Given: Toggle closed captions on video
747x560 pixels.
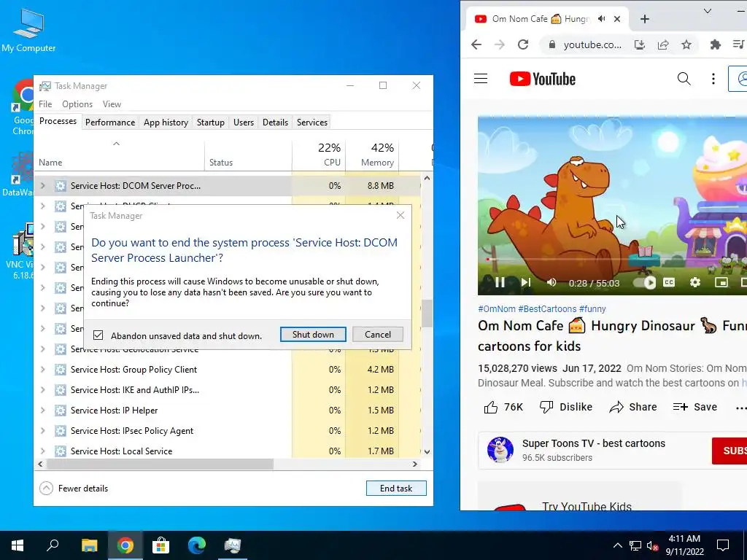Looking at the screenshot, I should [x=669, y=282].
